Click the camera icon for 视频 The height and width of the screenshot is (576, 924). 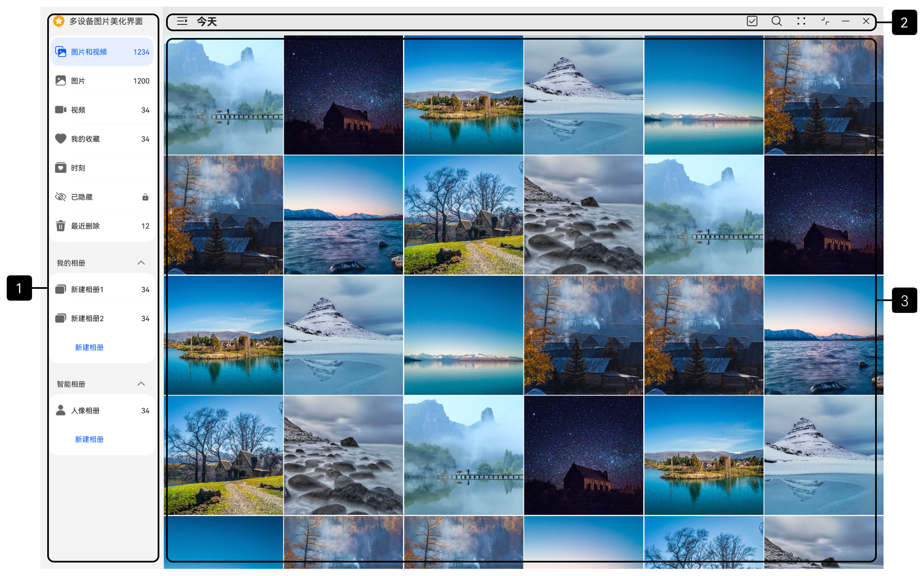point(61,110)
